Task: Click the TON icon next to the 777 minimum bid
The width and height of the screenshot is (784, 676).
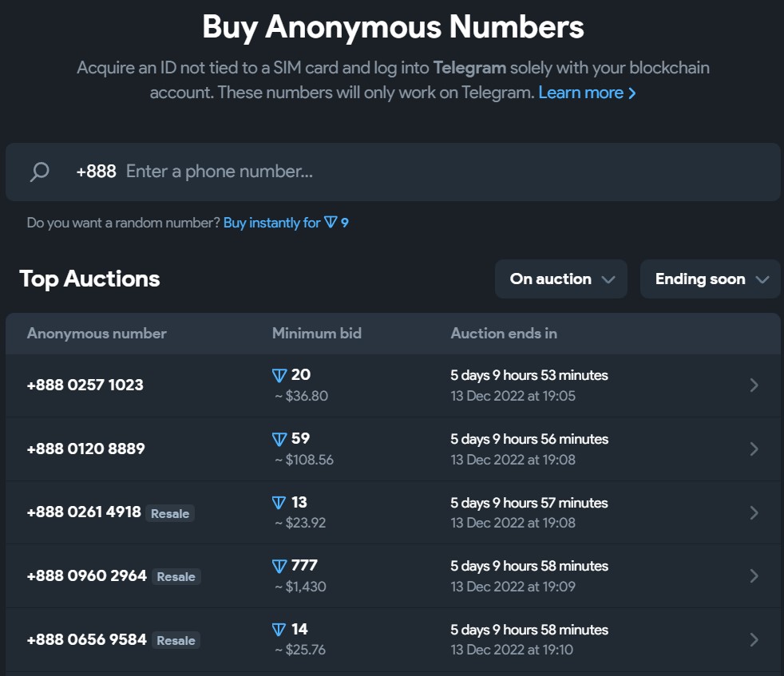Action: (x=279, y=565)
